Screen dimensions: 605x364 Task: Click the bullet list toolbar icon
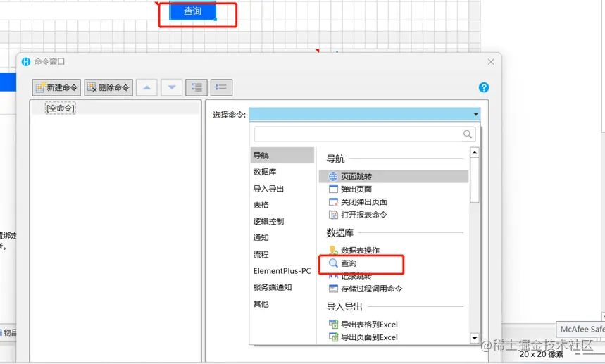click(221, 87)
